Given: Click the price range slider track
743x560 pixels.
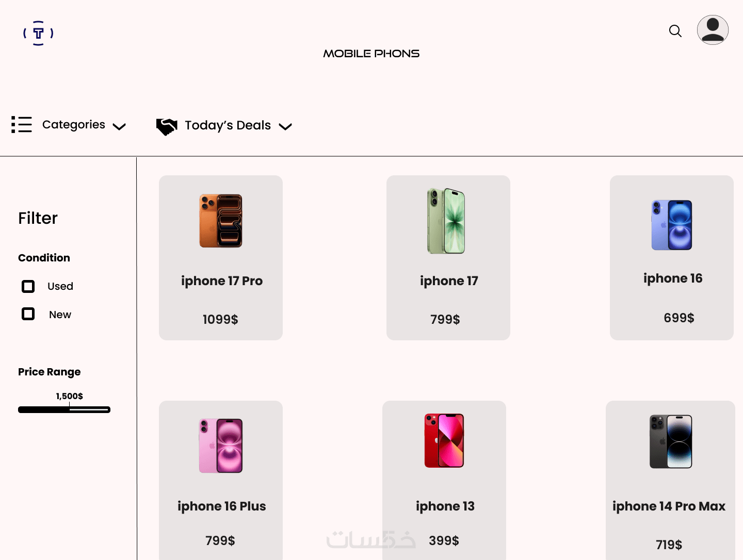Looking at the screenshot, I should (64, 410).
